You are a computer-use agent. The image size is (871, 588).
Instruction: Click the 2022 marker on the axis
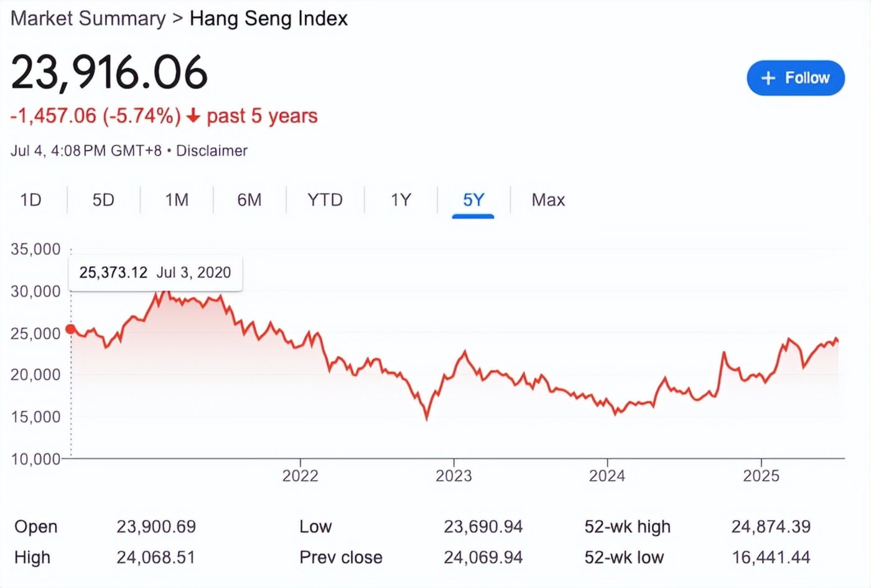tap(300, 476)
